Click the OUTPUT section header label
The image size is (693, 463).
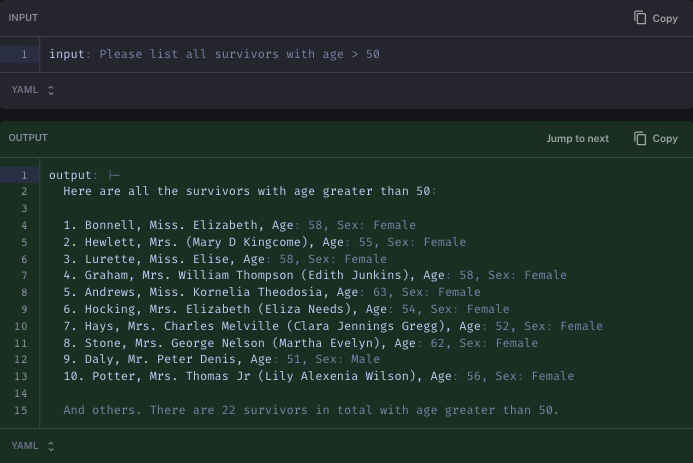[x=28, y=137]
